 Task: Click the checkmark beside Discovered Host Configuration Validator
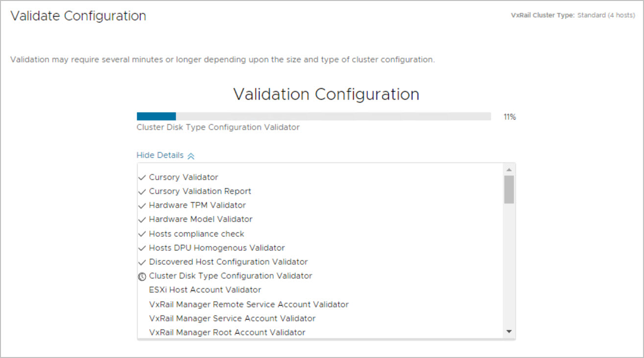[142, 262]
